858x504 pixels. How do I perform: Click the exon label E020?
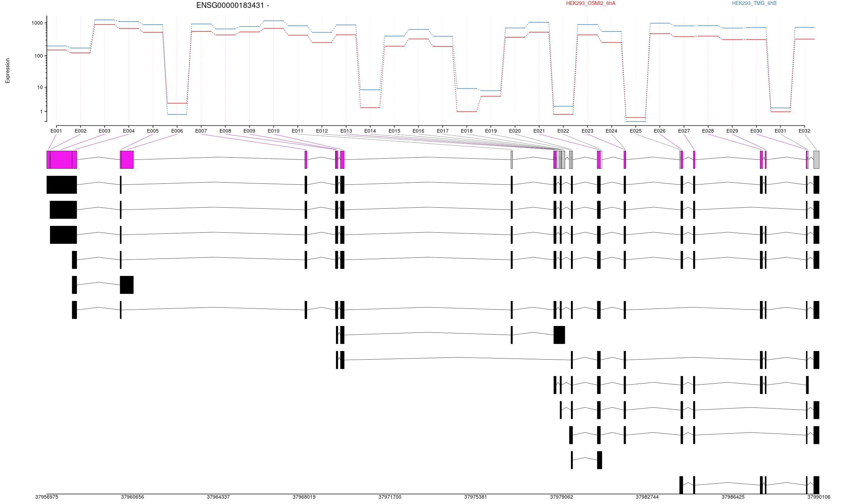(515, 131)
